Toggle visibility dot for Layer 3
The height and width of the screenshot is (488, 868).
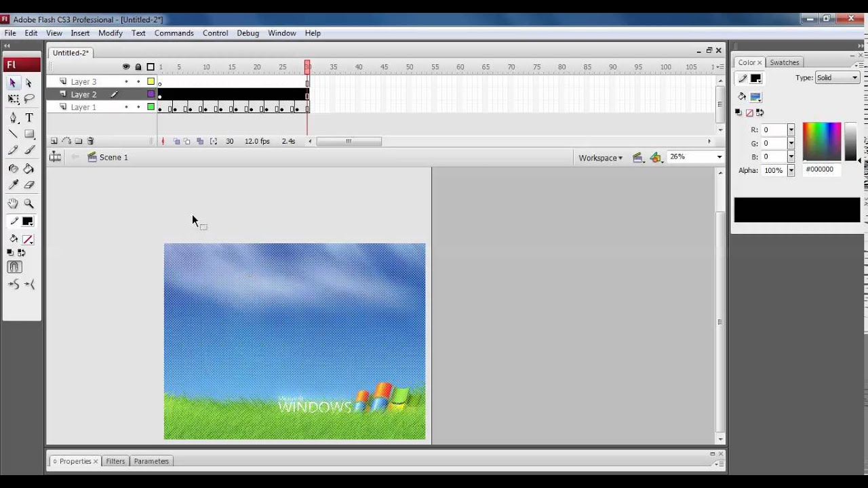[126, 82]
